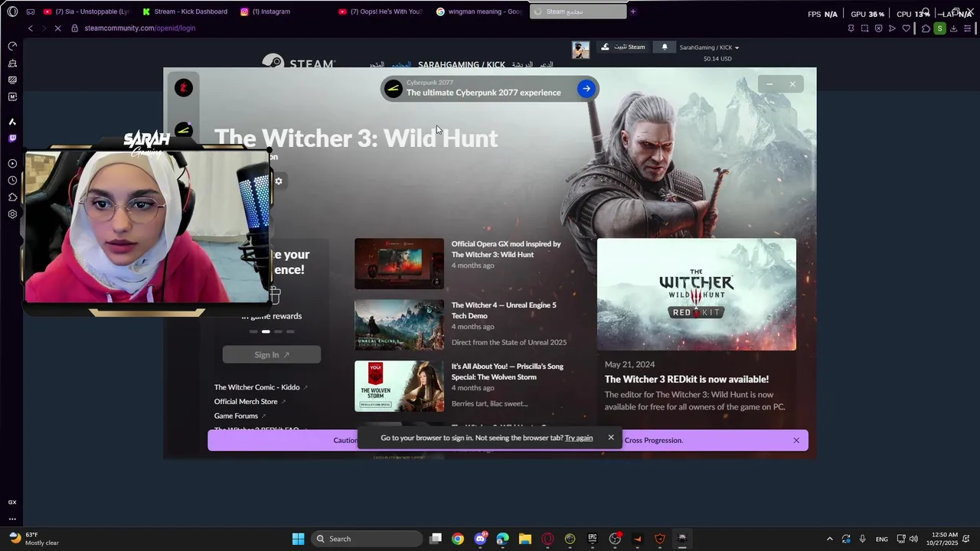
Task: Open the Twitch icon in sidebar
Action: tap(12, 139)
